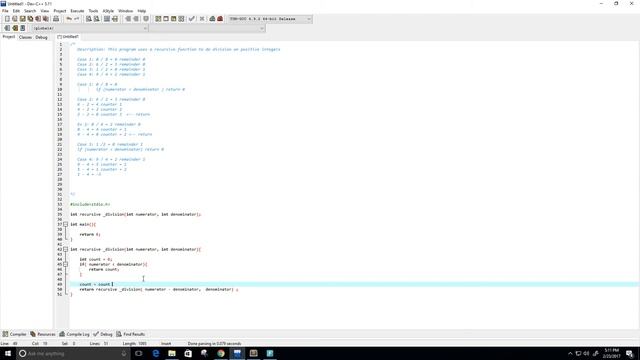Screen dimensions: 640x360
Task: Click the Debug checkmark toolbar icon
Action: (x=191, y=19)
